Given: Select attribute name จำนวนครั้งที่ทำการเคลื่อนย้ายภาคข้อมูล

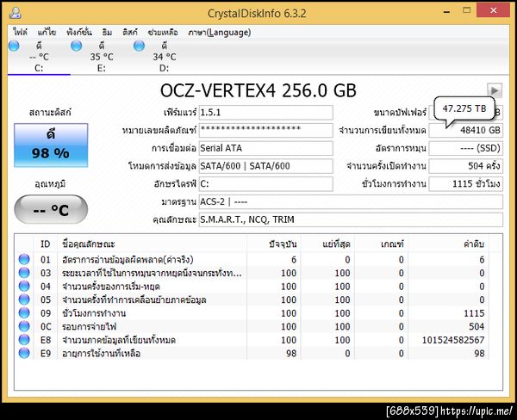Looking at the screenshot, I should [x=134, y=300].
